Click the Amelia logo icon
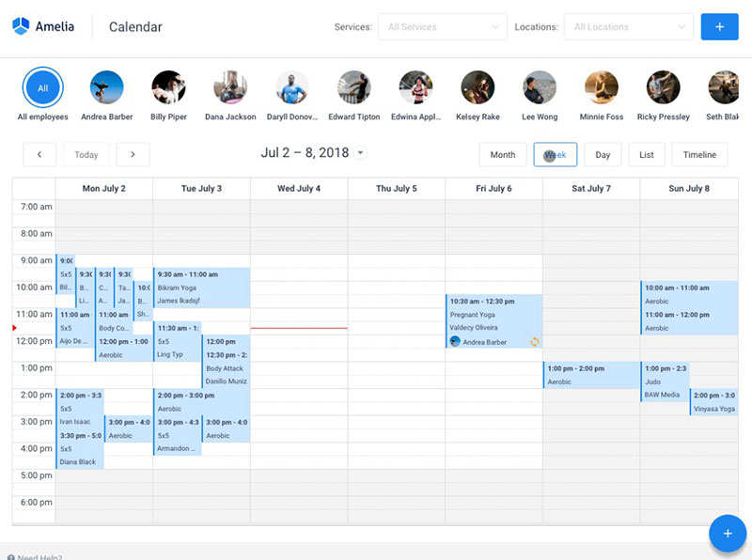Screen dimensions: 752x560 [x=21, y=26]
